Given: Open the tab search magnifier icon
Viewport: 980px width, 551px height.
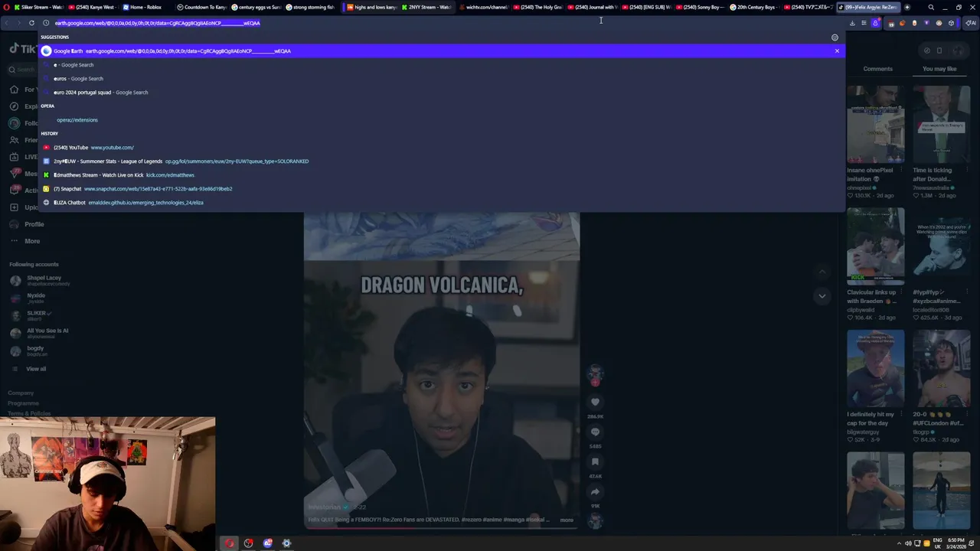Looking at the screenshot, I should pos(931,7).
